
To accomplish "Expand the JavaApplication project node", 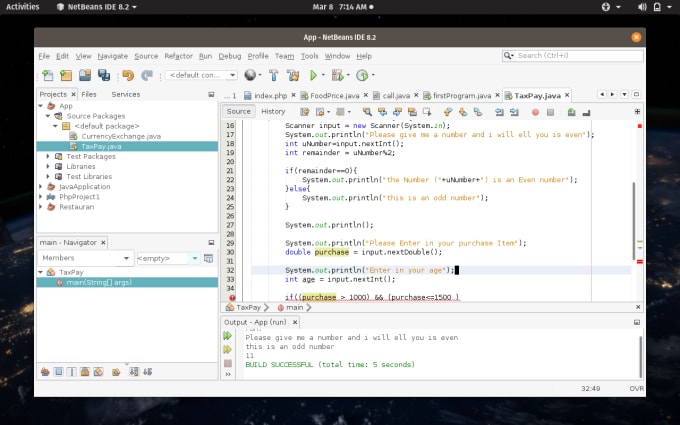I will point(41,187).
